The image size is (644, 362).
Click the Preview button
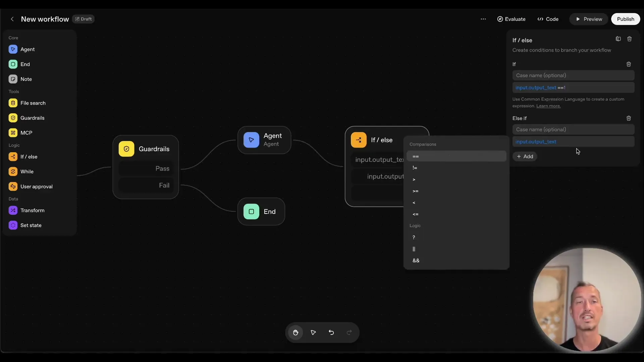(x=589, y=19)
